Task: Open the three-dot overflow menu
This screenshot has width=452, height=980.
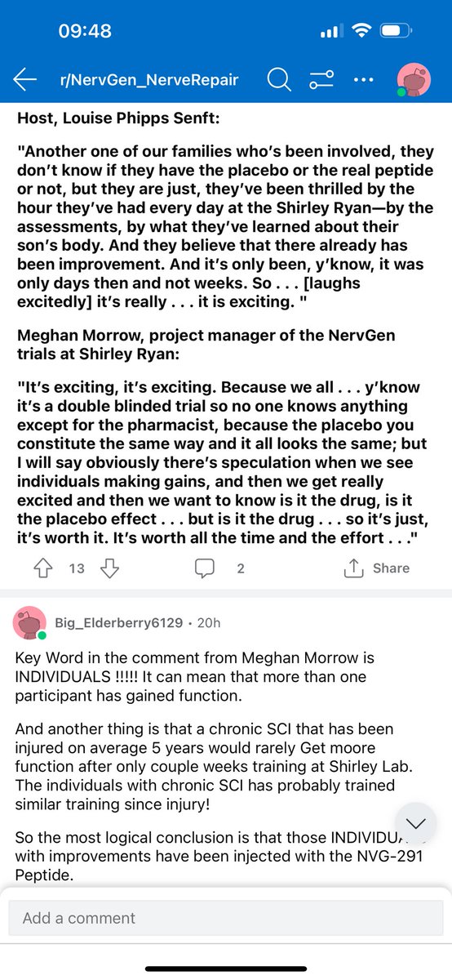Action: 365,80
